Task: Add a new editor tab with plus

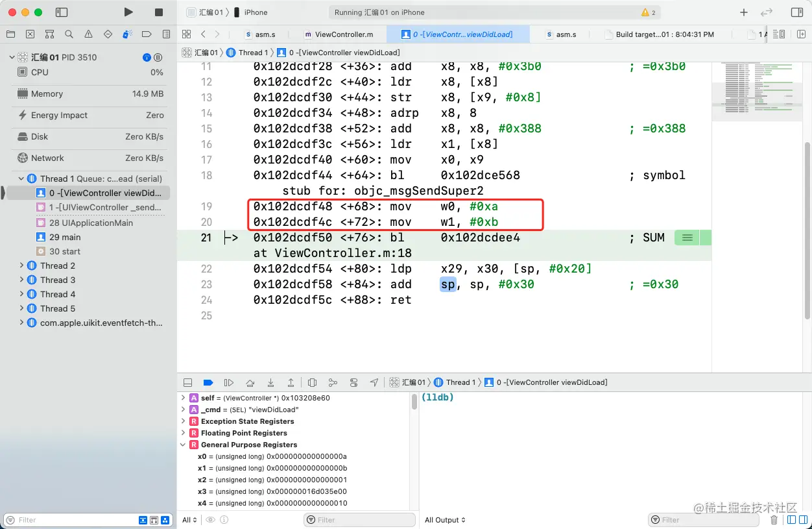Action: pyautogui.click(x=744, y=12)
